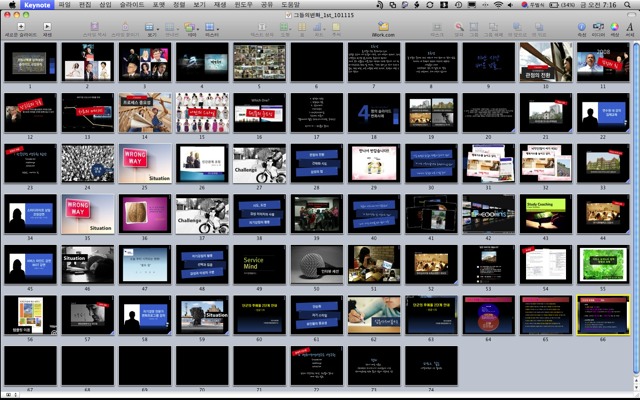The image size is (640, 400).
Task: Insert a text box with 텍스트 상자 icon
Action: [x=262, y=27]
